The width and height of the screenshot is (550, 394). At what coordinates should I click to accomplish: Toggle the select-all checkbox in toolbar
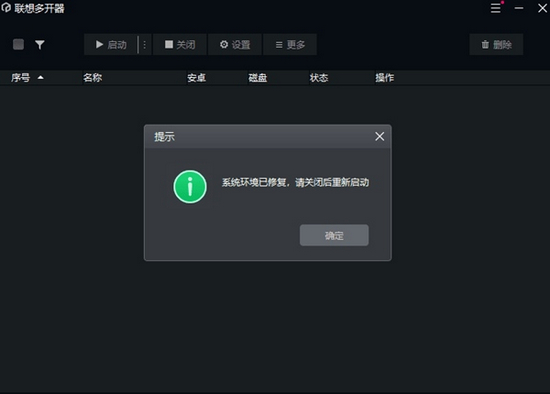19,44
